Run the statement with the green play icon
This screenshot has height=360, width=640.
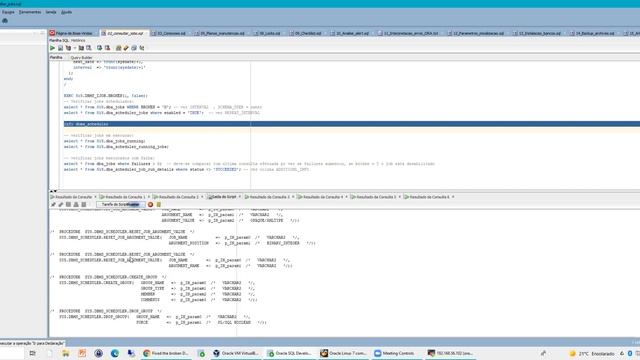pos(52,48)
